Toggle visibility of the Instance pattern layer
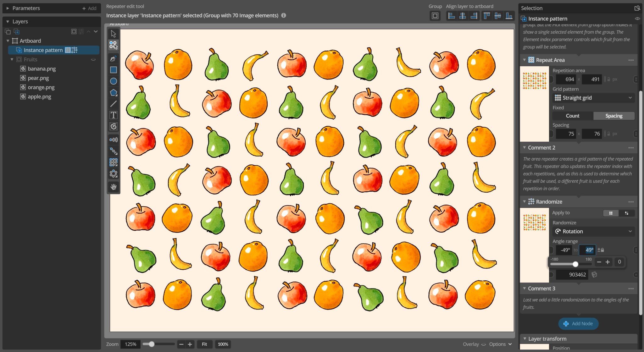Image resolution: width=644 pixels, height=352 pixels. coord(637,18)
